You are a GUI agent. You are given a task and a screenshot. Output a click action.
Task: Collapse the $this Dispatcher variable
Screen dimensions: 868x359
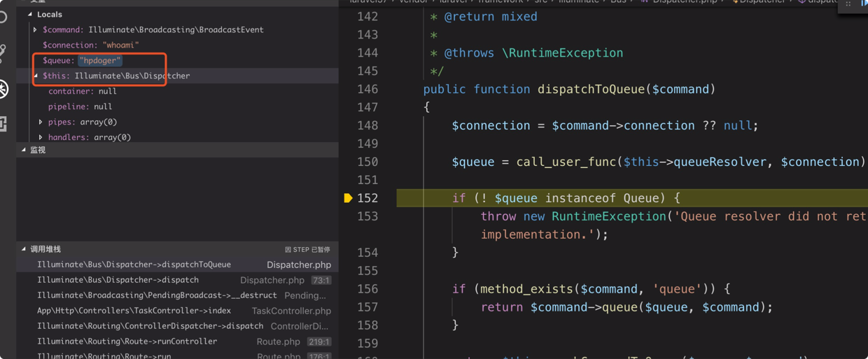35,76
